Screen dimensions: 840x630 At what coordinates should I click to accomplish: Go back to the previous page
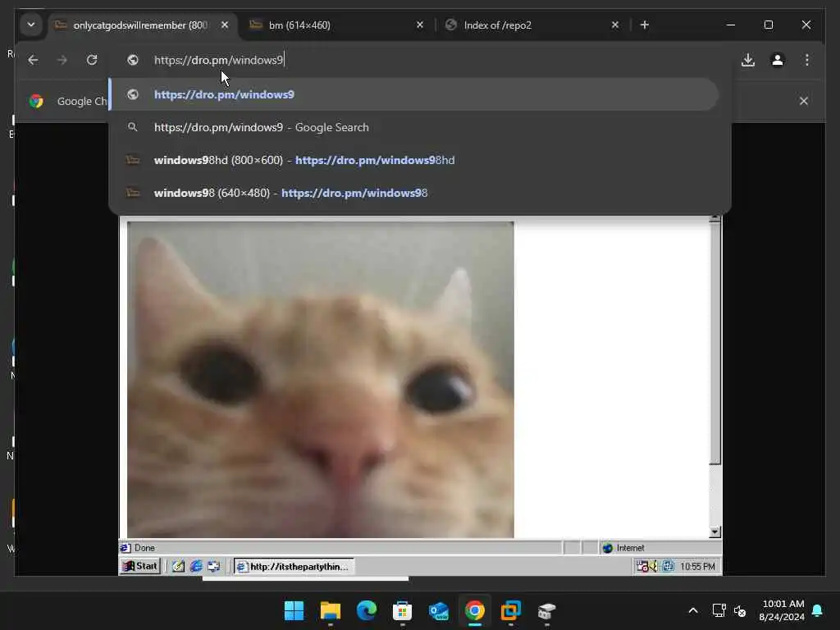pos(33,60)
